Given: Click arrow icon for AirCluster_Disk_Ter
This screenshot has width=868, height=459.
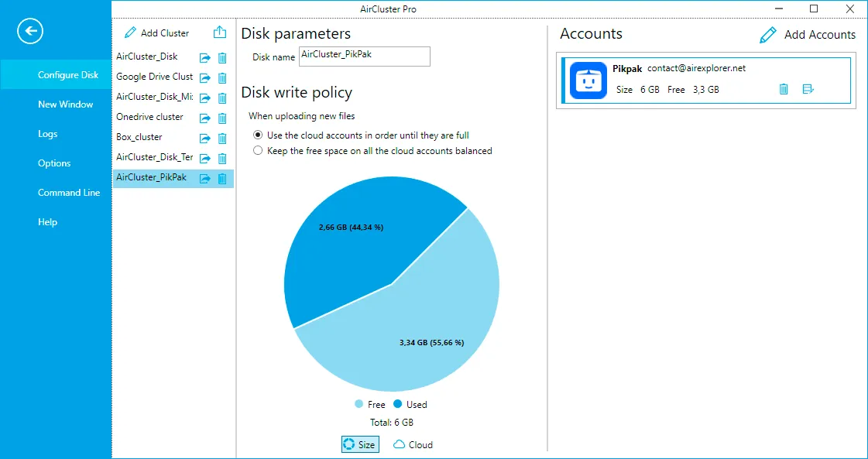Looking at the screenshot, I should click(205, 159).
